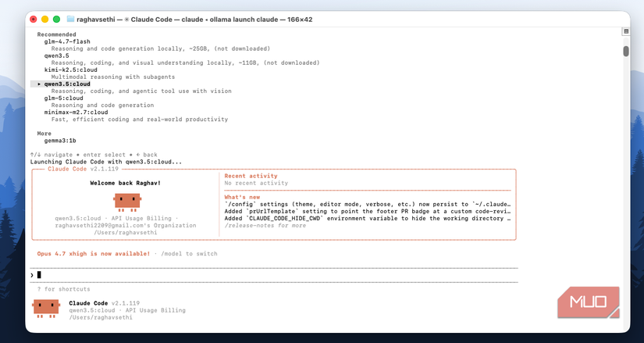Click the Recommended section heading
The height and width of the screenshot is (343, 644).
pyautogui.click(x=57, y=34)
